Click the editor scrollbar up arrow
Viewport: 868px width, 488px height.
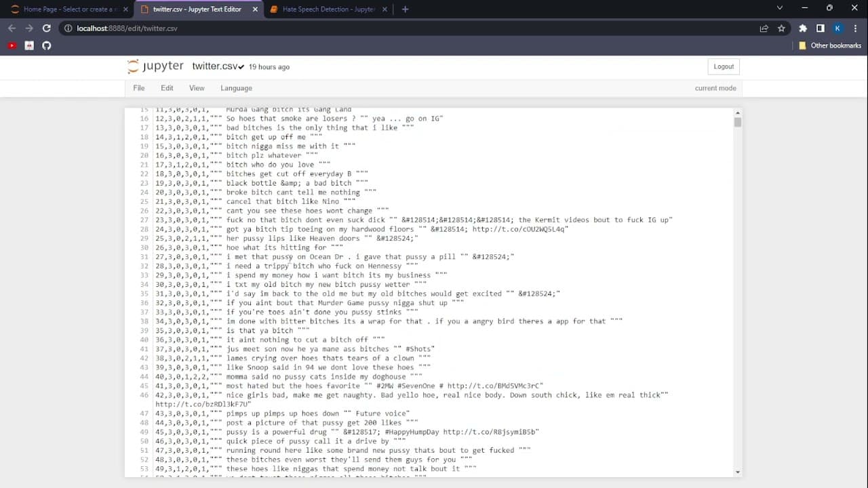tap(737, 112)
